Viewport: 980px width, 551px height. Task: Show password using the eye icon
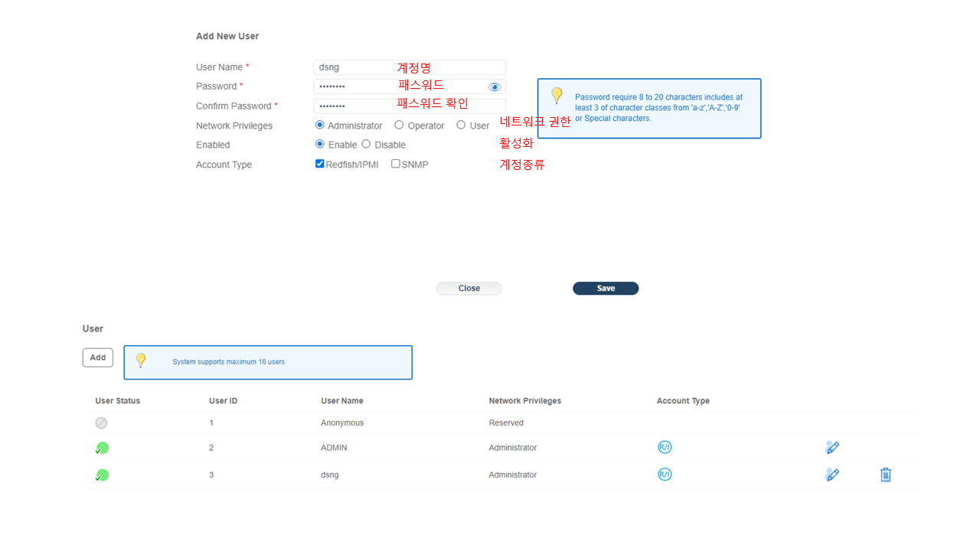[494, 87]
